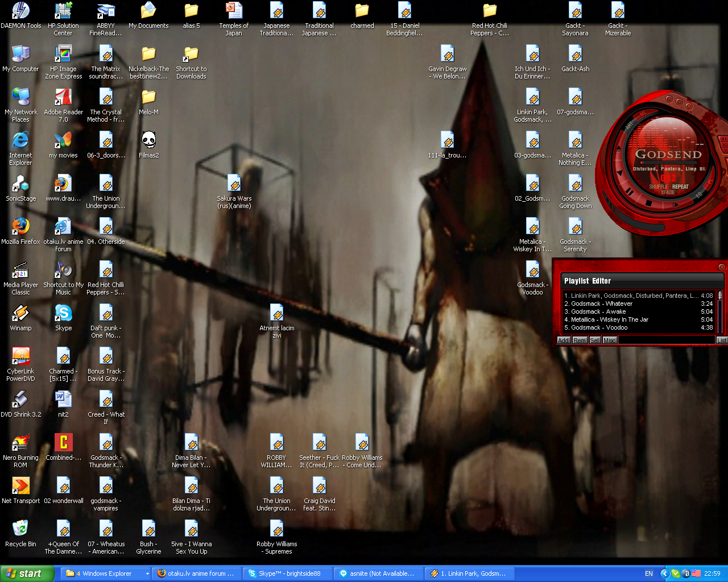Switch to 'asniite (Not Available' taskbar item
Viewport: 728px width, 582px height.
click(378, 573)
